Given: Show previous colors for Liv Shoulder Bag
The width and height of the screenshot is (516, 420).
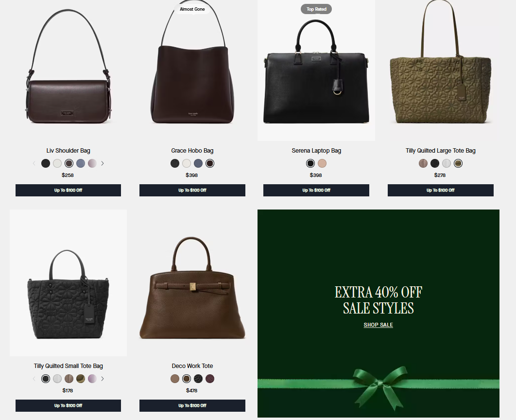Looking at the screenshot, I should click(34, 163).
